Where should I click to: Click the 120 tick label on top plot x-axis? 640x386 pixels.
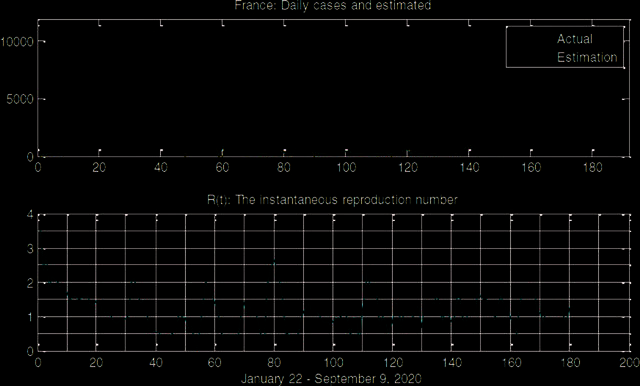[x=408, y=167]
